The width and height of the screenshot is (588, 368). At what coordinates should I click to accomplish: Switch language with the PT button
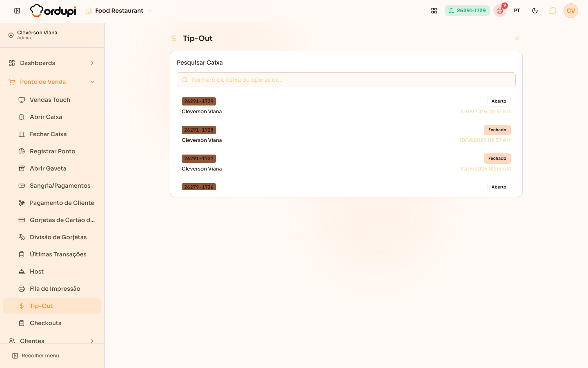click(517, 11)
